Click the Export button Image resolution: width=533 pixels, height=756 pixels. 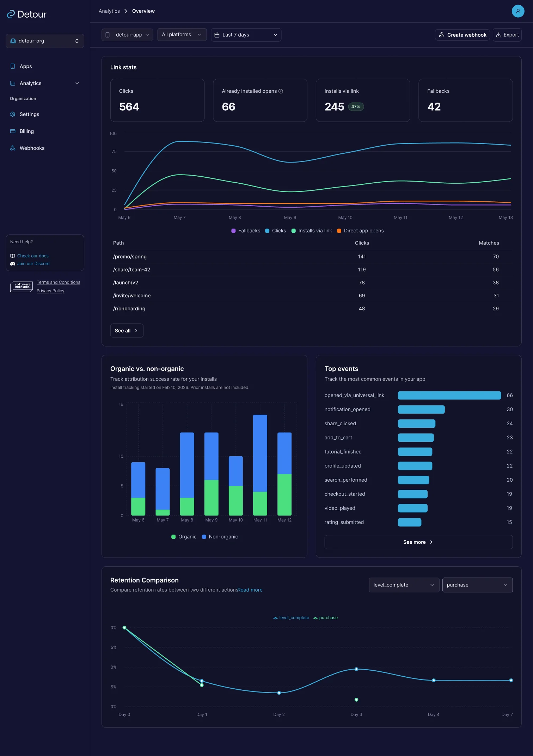click(x=507, y=35)
